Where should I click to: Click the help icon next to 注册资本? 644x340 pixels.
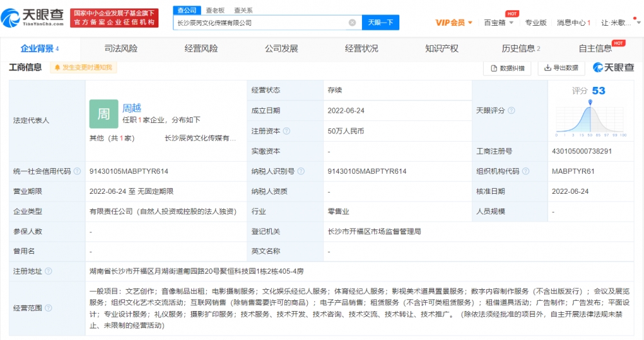[287, 131]
